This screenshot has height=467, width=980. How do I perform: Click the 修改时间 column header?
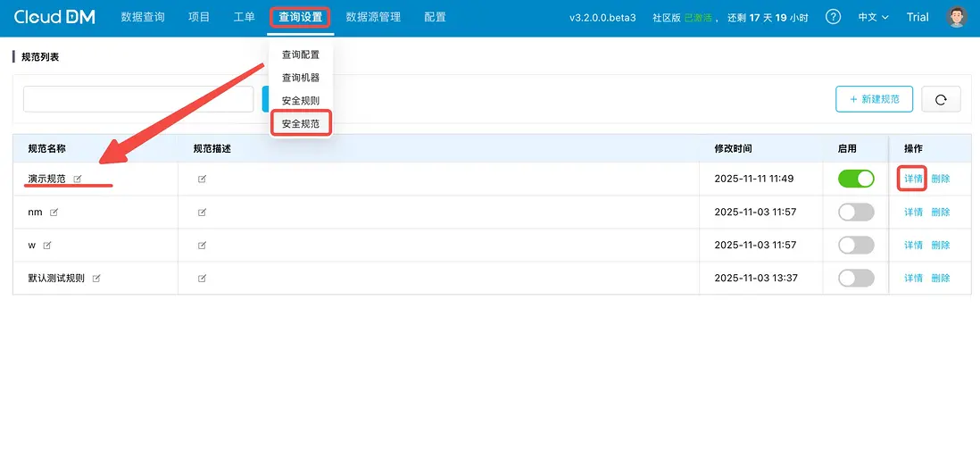point(733,149)
